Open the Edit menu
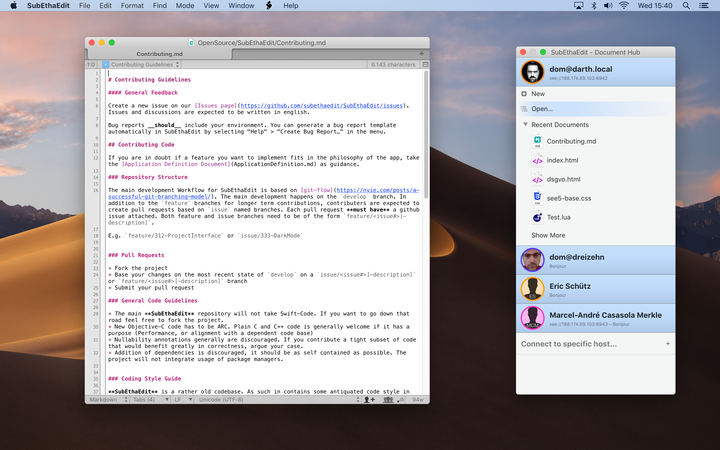This screenshot has height=450, width=720. click(106, 6)
